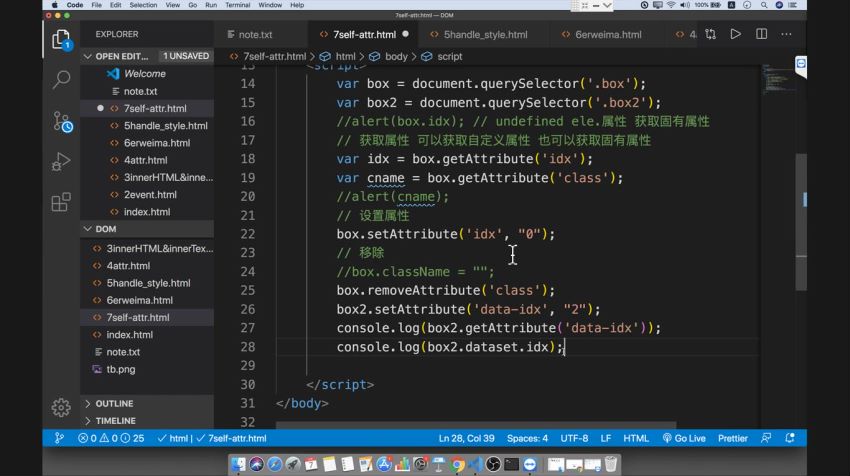Expand the Timeline section
850x476 pixels.
pos(147,421)
